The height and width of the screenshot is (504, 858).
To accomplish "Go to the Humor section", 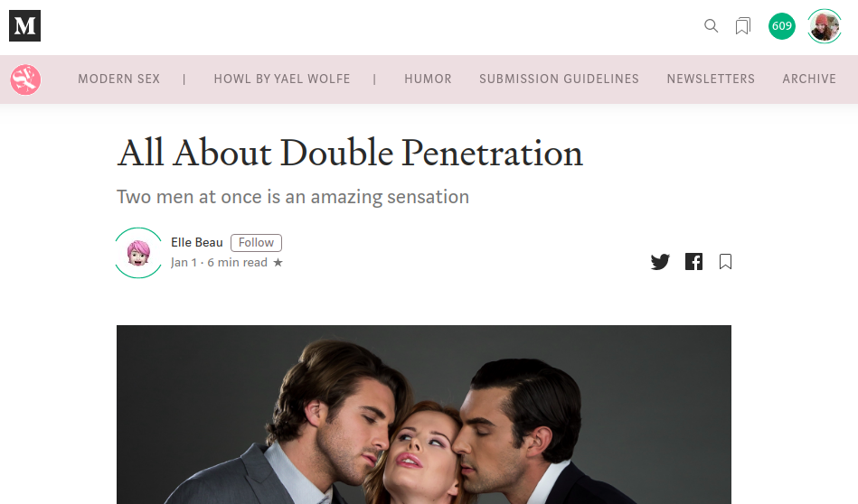I will 428,79.
